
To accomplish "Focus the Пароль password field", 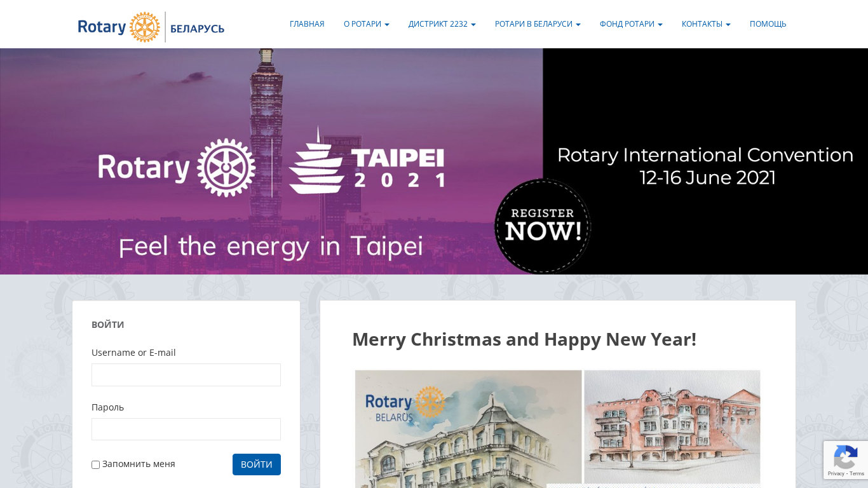I will [x=186, y=430].
